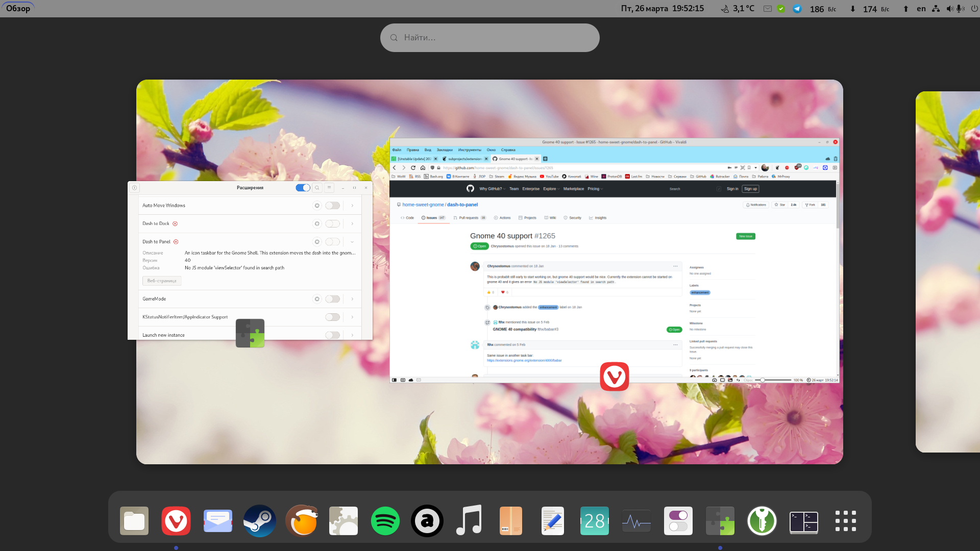
Task: Toggle the global extensions switch in header
Action: pos(303,188)
